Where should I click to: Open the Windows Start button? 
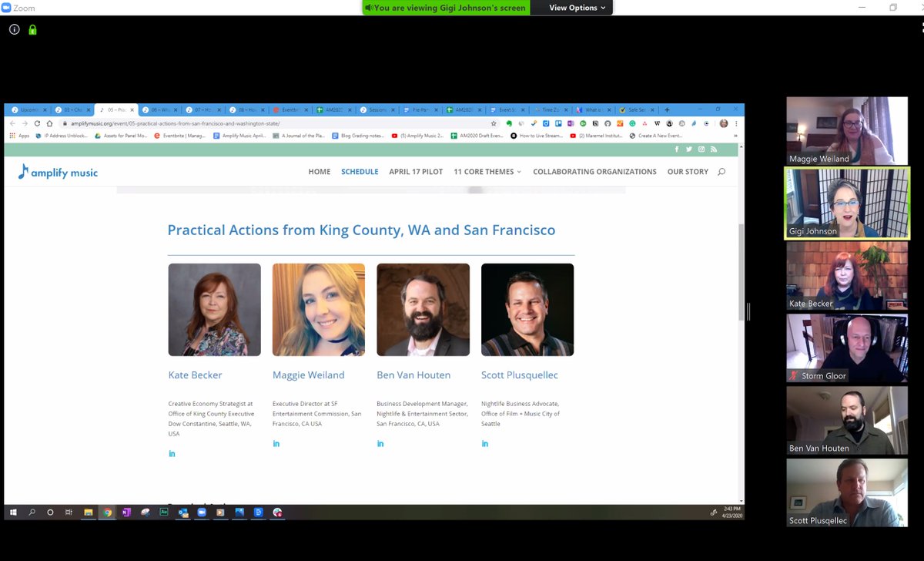pyautogui.click(x=13, y=512)
